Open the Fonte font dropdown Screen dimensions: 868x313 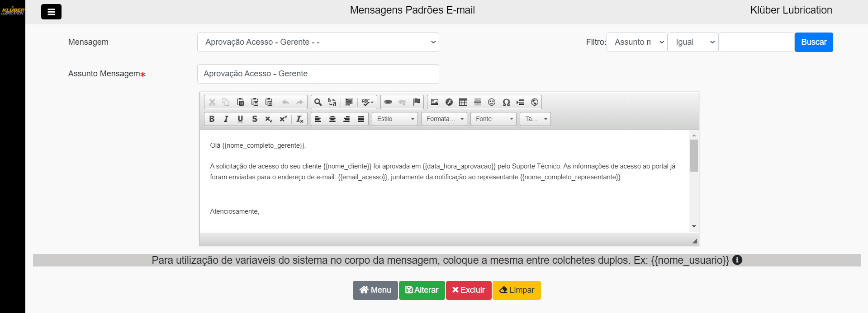tap(493, 119)
